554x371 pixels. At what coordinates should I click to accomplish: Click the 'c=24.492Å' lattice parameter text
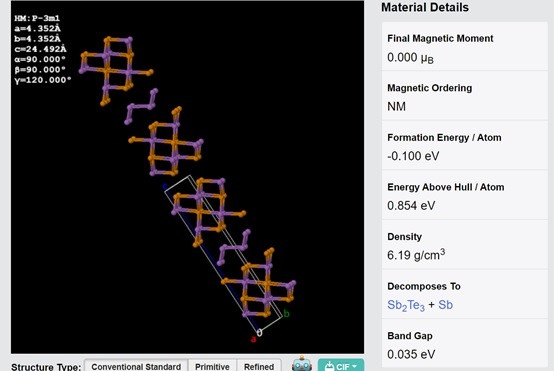(x=40, y=49)
